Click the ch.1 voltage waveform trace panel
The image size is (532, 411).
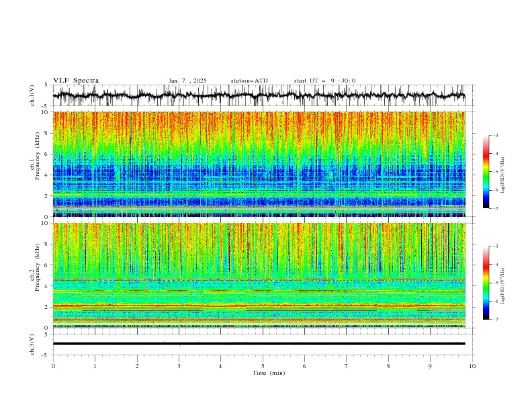(263, 95)
